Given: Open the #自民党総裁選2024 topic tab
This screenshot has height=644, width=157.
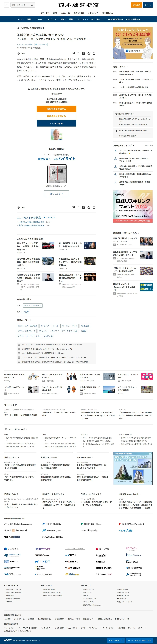Looking at the screenshot, I should 115,19.
